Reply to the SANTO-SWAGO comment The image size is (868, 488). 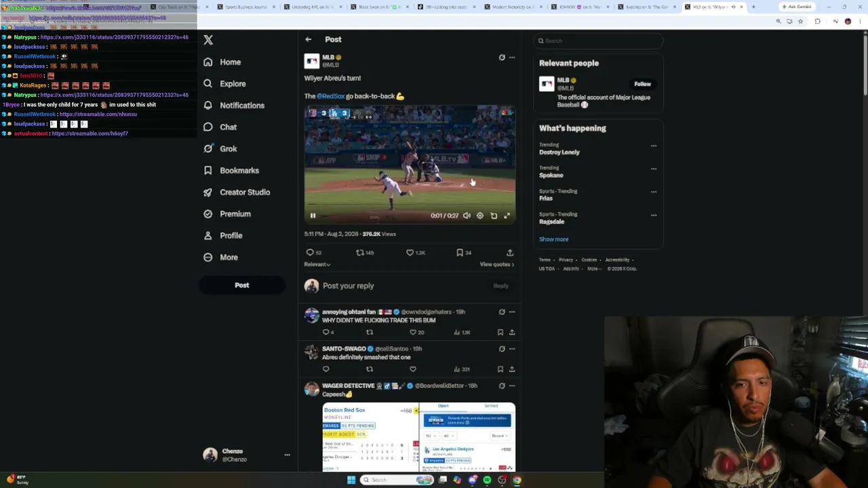pyautogui.click(x=326, y=369)
